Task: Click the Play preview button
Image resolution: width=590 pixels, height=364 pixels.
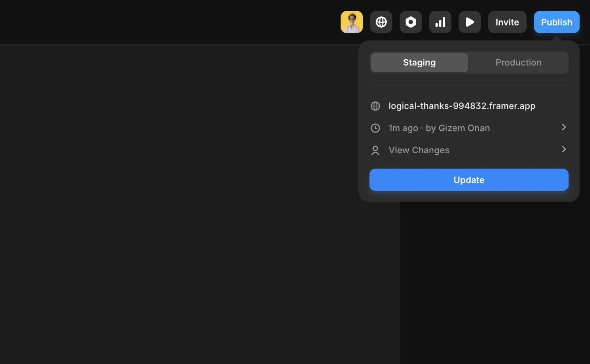Action: coord(469,22)
